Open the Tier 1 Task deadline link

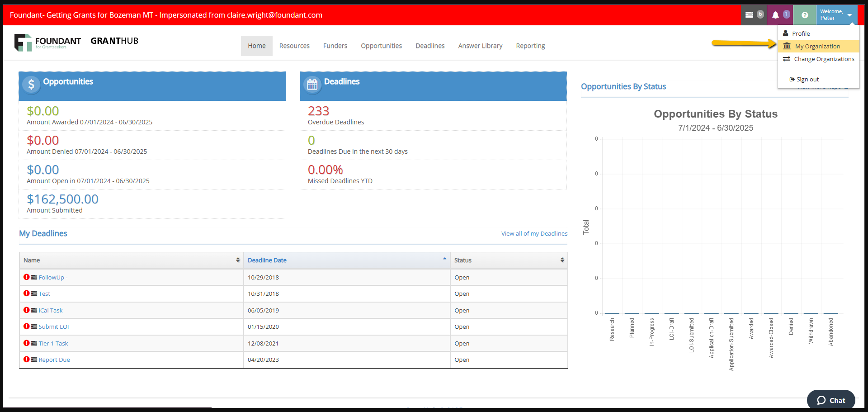[x=53, y=343]
